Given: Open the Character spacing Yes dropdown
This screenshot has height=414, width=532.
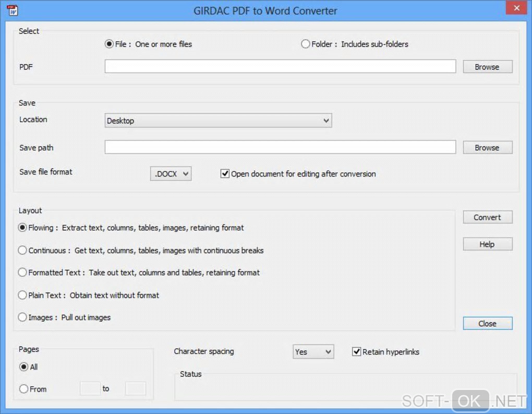Looking at the screenshot, I should tap(313, 352).
